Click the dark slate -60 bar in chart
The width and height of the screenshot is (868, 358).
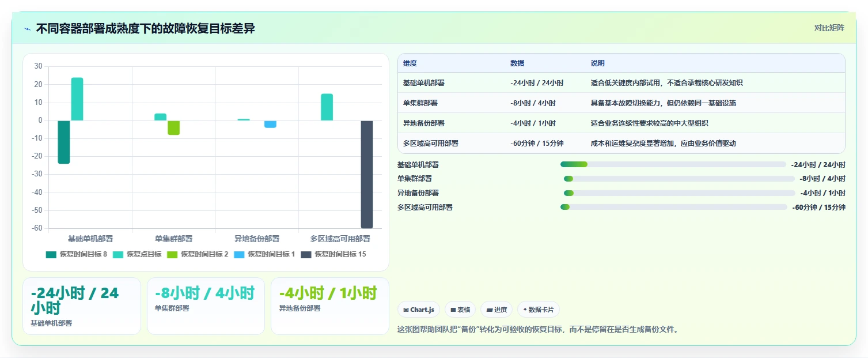[x=367, y=175]
